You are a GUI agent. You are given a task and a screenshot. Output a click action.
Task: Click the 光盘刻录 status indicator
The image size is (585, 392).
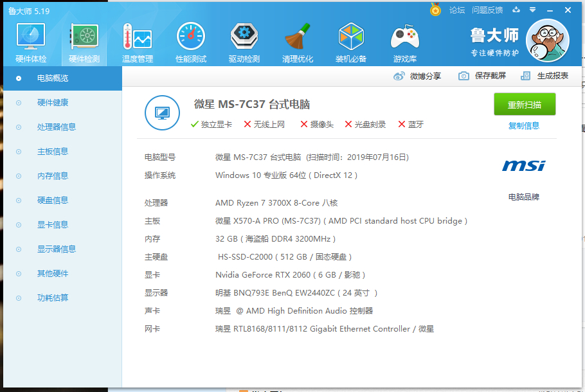(365, 125)
